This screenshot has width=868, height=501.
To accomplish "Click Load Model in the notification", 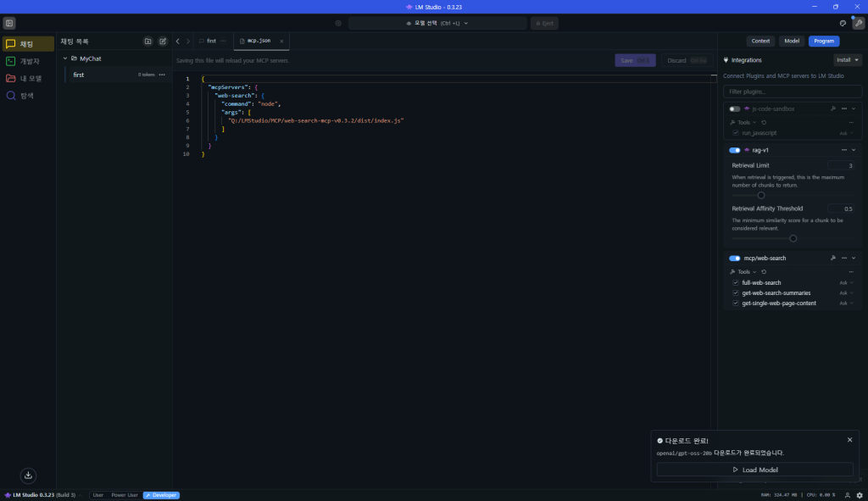I will [x=755, y=470].
